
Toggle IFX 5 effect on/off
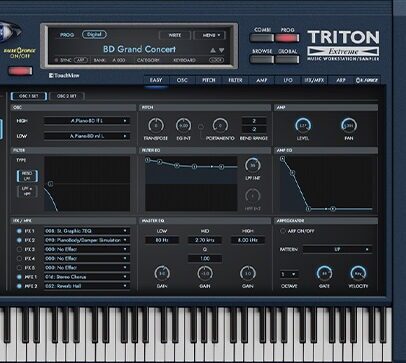click(19, 267)
